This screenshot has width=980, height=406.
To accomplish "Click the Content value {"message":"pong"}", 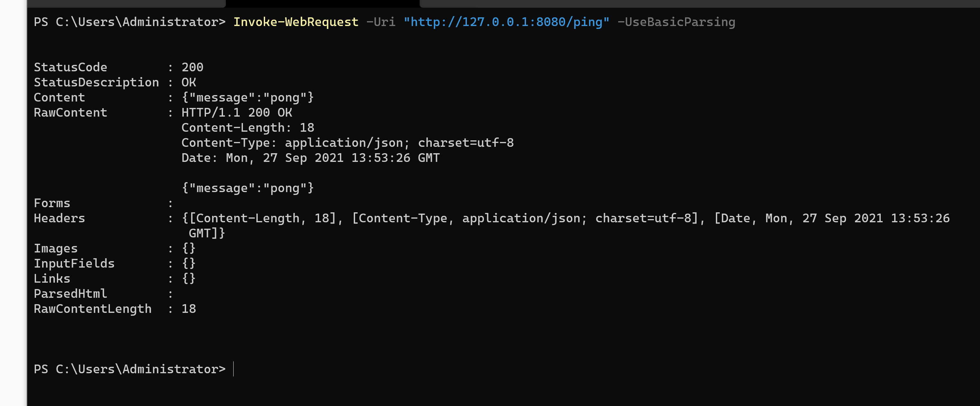I will [248, 98].
